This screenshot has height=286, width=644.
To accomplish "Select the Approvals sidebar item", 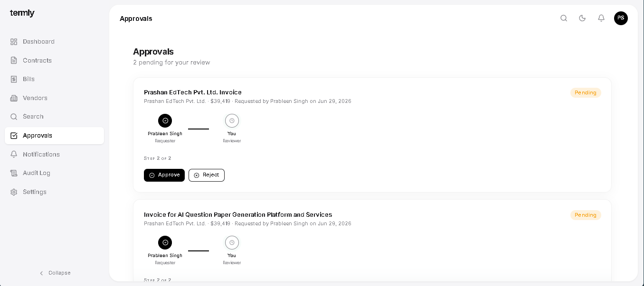I will pos(54,136).
